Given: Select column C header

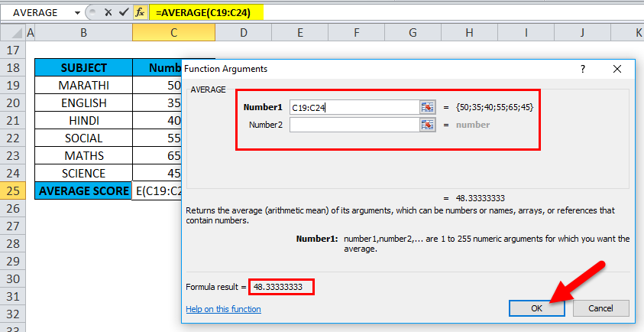Looking at the screenshot, I should click(x=173, y=32).
